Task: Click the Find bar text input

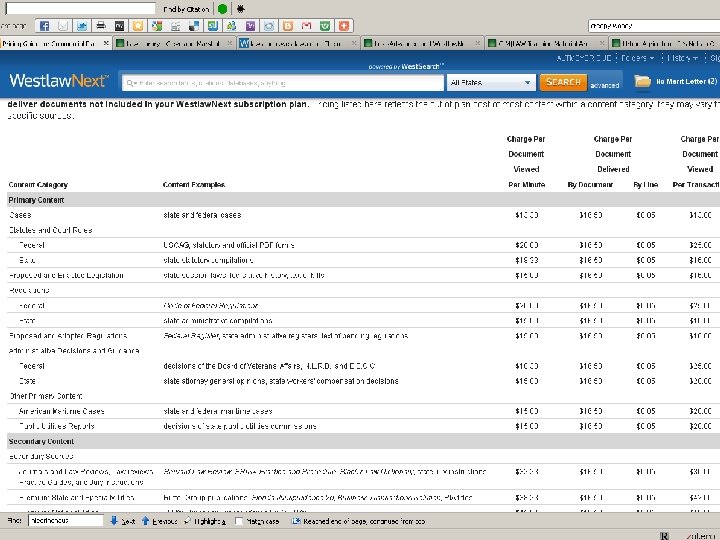Action: [66, 521]
